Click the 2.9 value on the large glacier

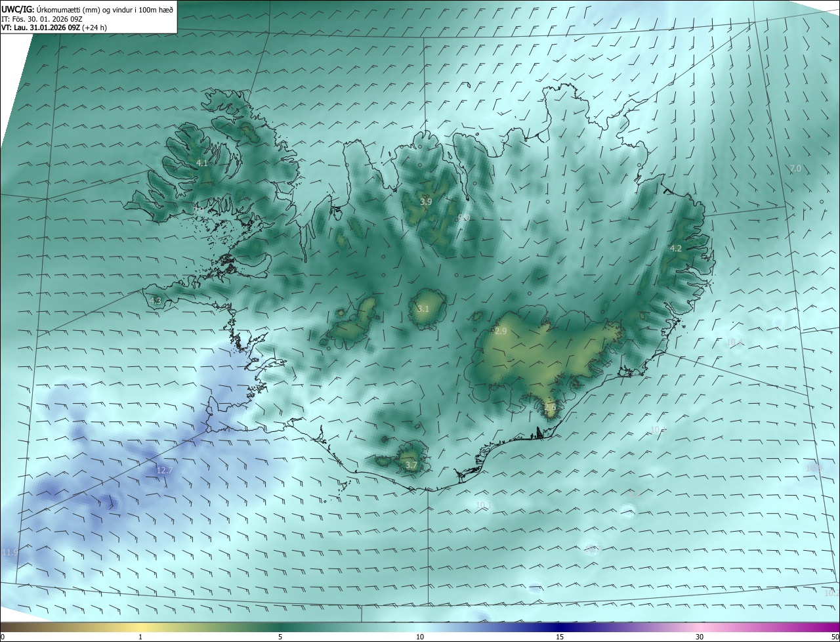click(501, 332)
